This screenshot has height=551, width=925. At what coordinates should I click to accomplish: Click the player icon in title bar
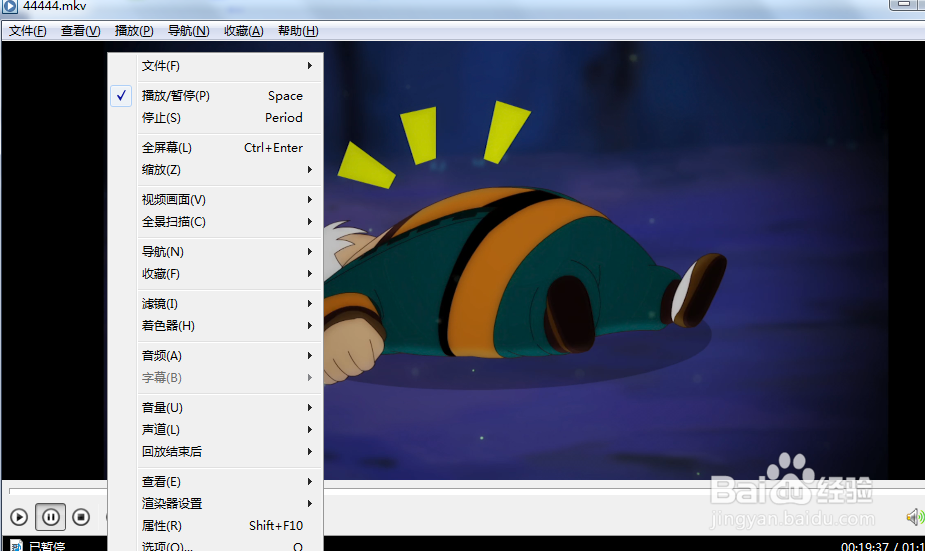pos(9,6)
